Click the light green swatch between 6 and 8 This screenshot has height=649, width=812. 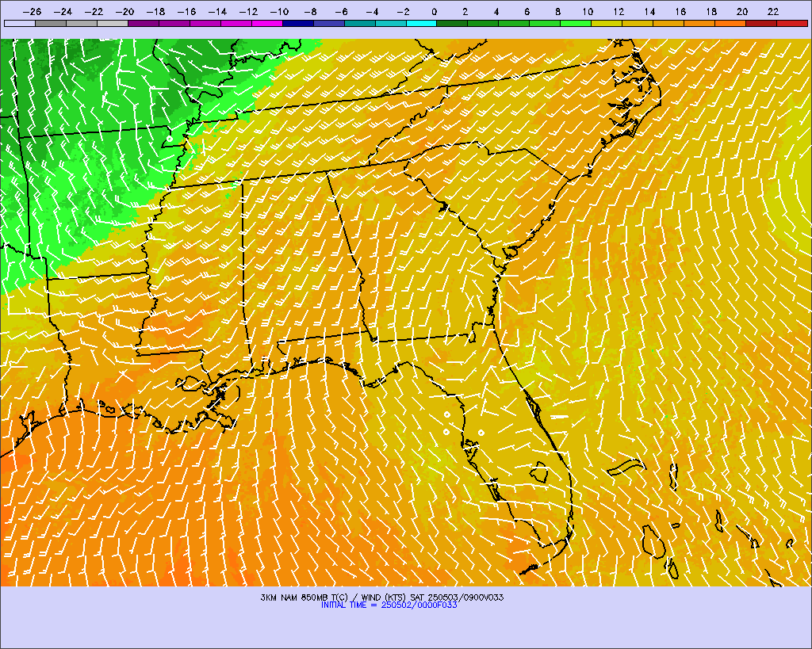[x=546, y=23]
